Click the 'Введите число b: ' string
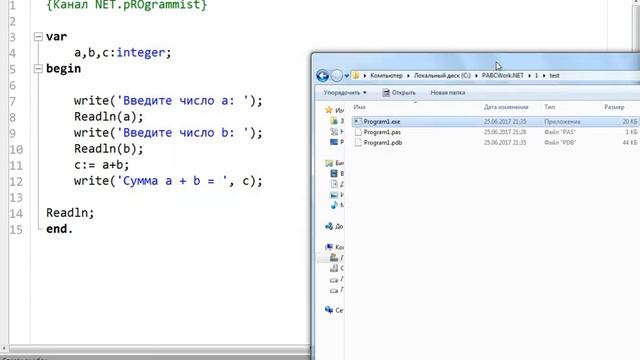This screenshot has height=360, width=640. [x=182, y=133]
